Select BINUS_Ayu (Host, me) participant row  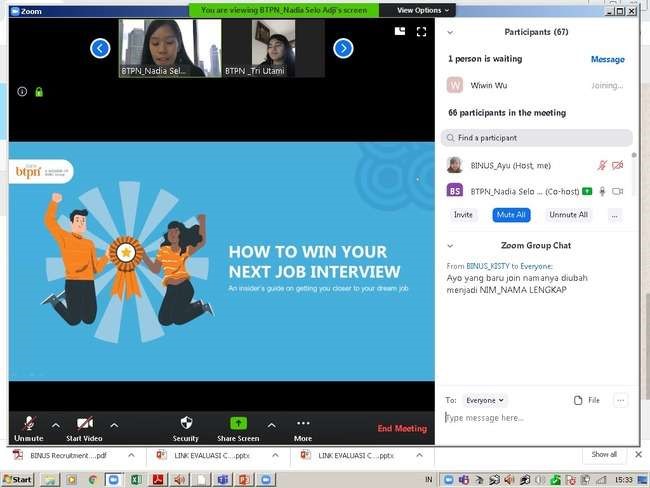pyautogui.click(x=537, y=165)
